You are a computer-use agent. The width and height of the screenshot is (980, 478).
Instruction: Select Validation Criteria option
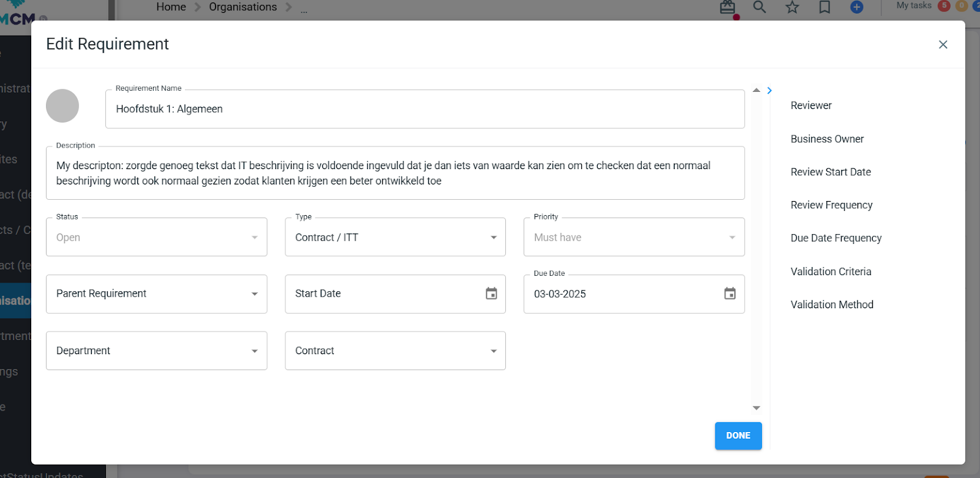(831, 271)
